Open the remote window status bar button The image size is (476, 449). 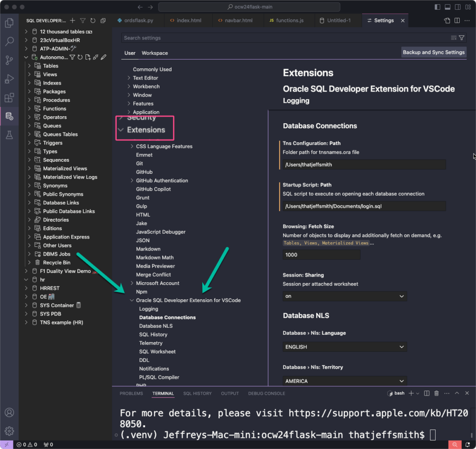coord(7,445)
